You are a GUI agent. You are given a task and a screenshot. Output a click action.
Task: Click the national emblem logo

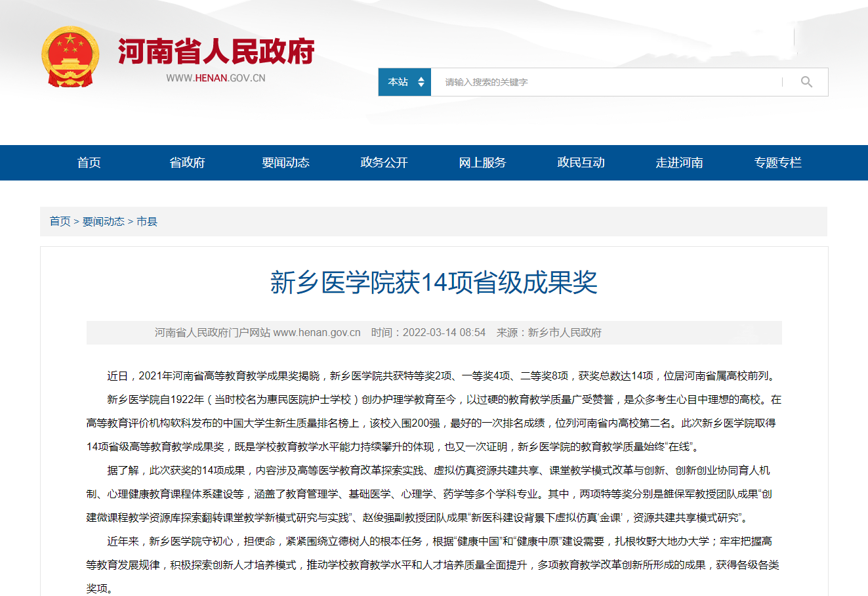click(70, 57)
